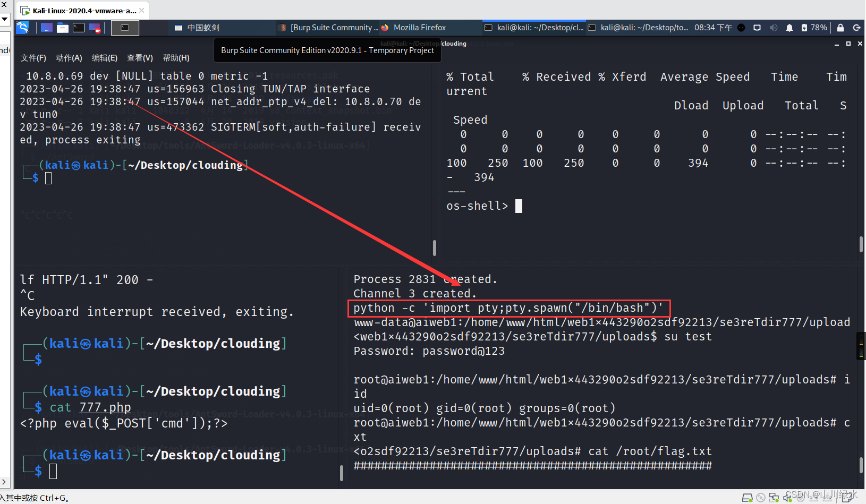Switch to kali@kali ~/Desktop/cl... terminal taskbar entry
Viewport: 866px width, 504px height.
click(534, 28)
